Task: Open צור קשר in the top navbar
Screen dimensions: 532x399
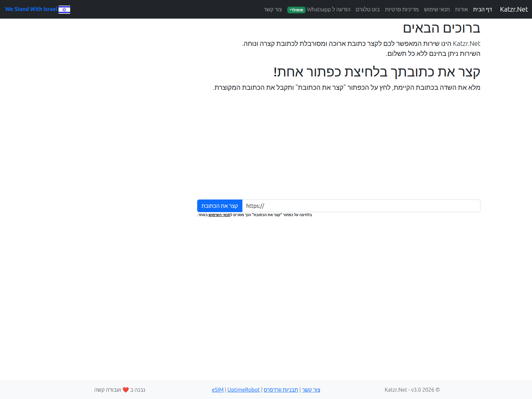Action: pos(273,9)
